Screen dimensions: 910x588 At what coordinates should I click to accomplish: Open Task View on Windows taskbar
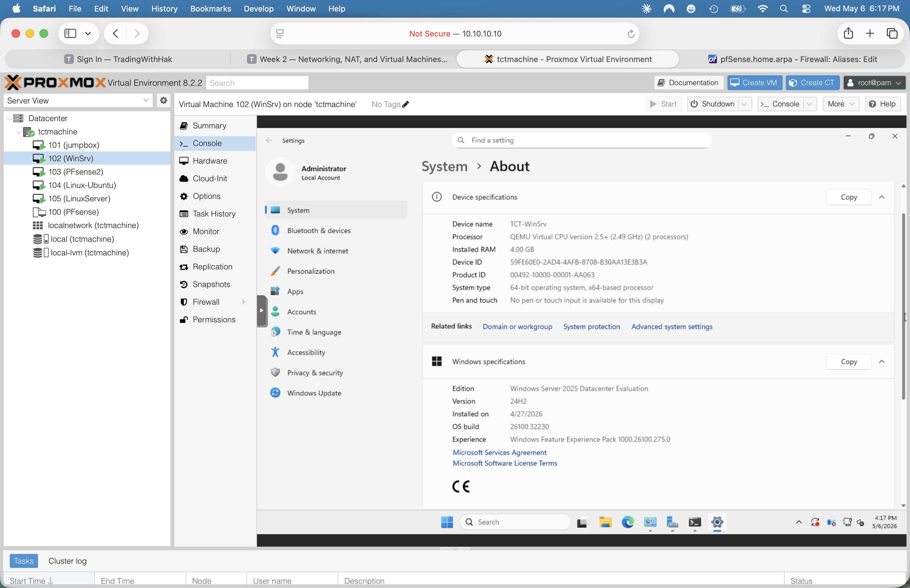[582, 522]
